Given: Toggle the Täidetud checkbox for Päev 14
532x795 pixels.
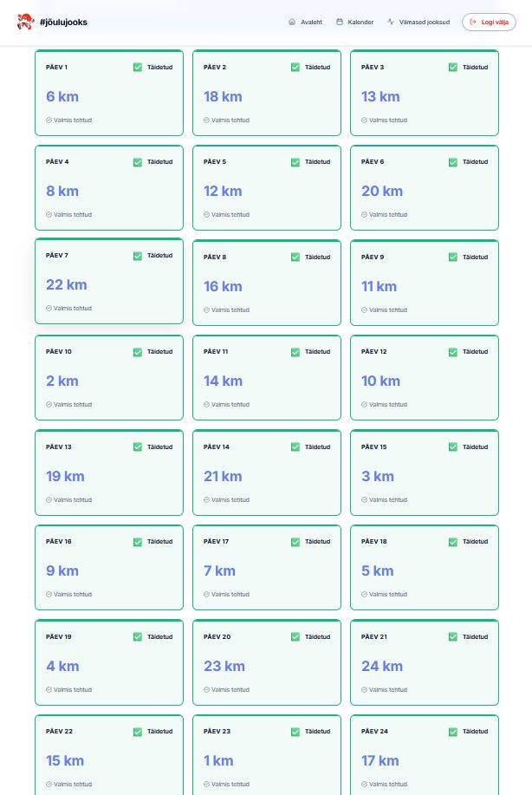Looking at the screenshot, I should 295,446.
